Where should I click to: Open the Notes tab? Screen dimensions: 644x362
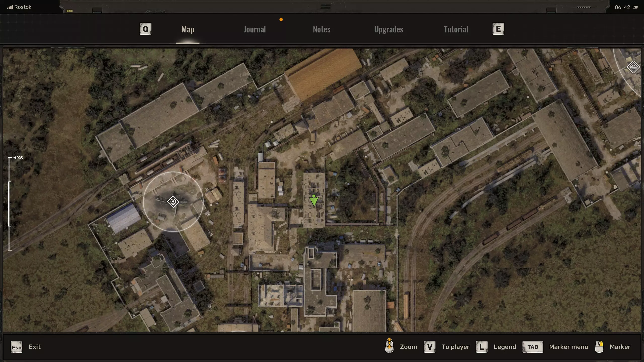(321, 29)
